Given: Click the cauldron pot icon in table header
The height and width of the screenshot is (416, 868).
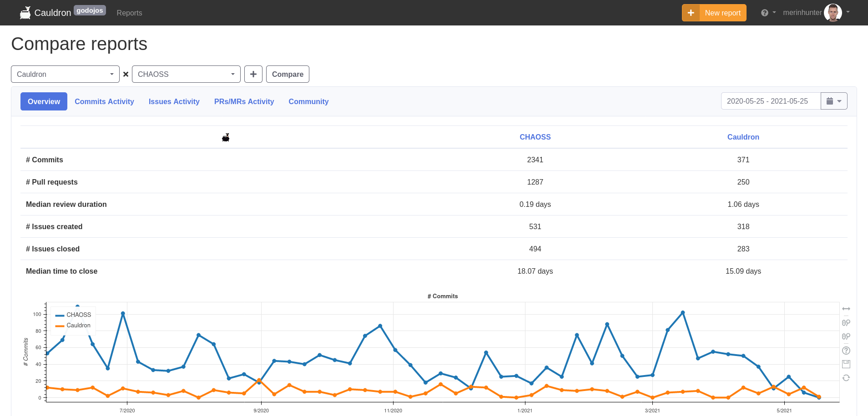Looking at the screenshot, I should pos(226,137).
